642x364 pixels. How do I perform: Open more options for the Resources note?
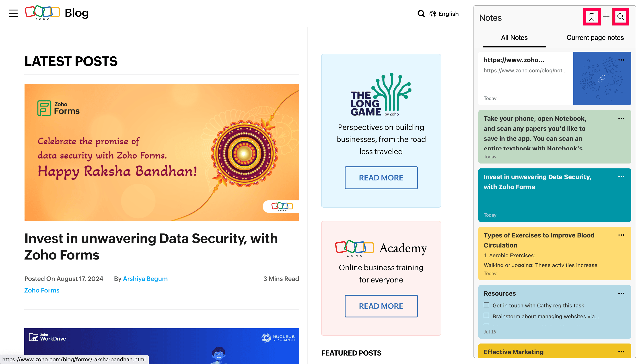coord(621,294)
